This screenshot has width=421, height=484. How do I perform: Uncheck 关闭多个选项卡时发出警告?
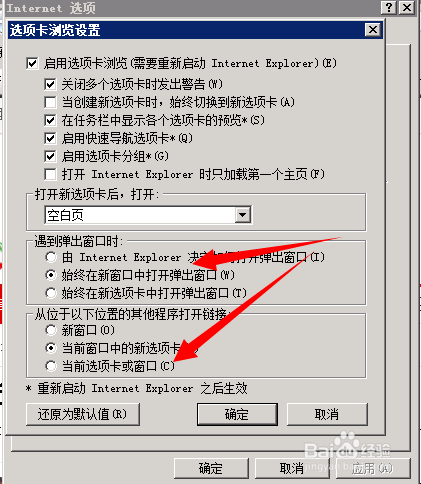50,84
